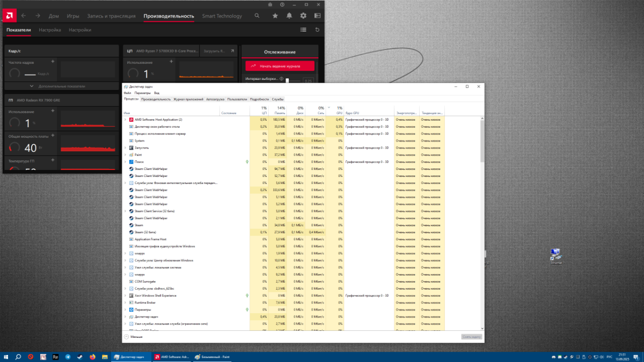Sort processes by the Память column
The image size is (644, 362).
point(278,110)
